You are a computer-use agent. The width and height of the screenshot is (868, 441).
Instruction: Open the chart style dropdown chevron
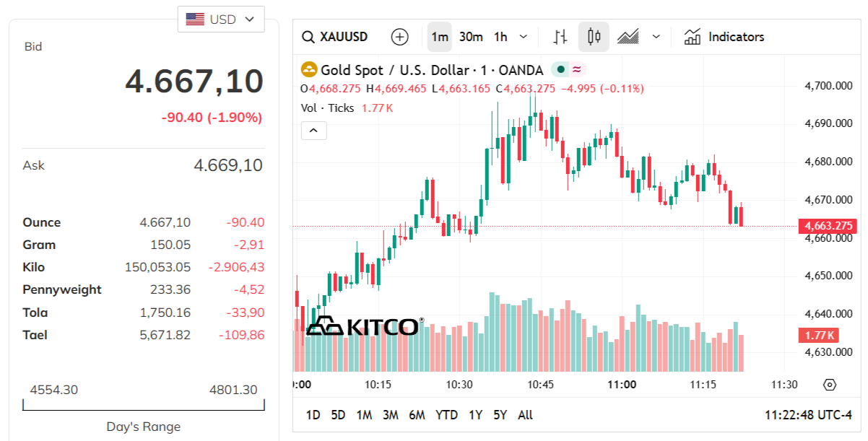tap(654, 36)
